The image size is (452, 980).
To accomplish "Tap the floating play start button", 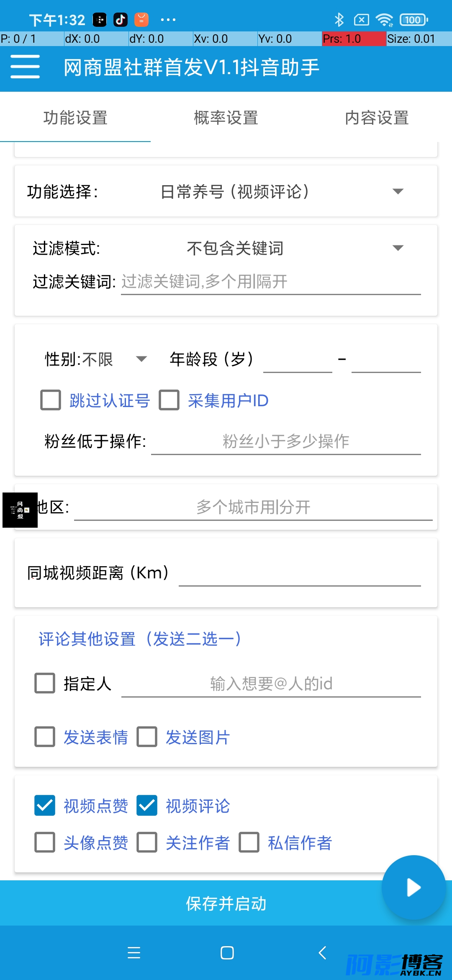I will coord(413,887).
